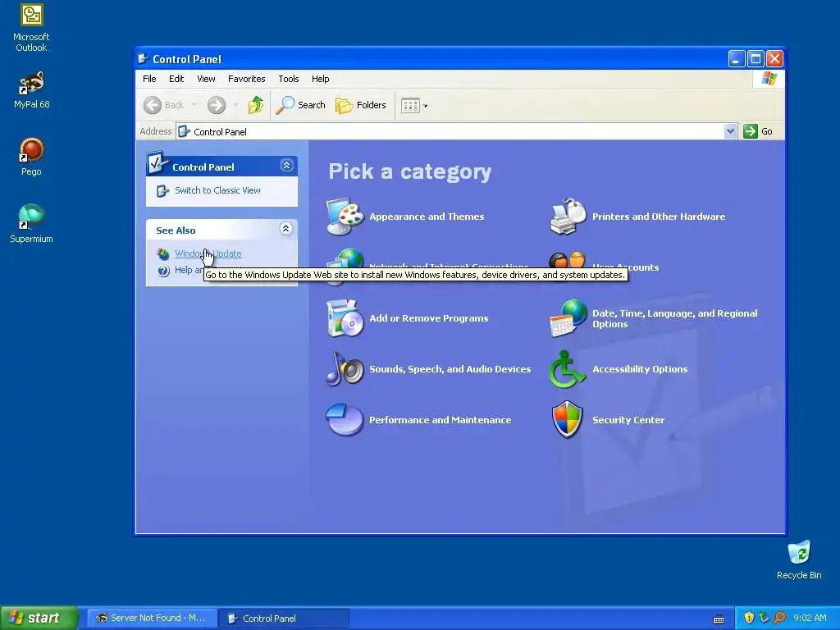Screen dimensions: 840x630
Task: Open the Views dropdown button
Action: tap(414, 106)
